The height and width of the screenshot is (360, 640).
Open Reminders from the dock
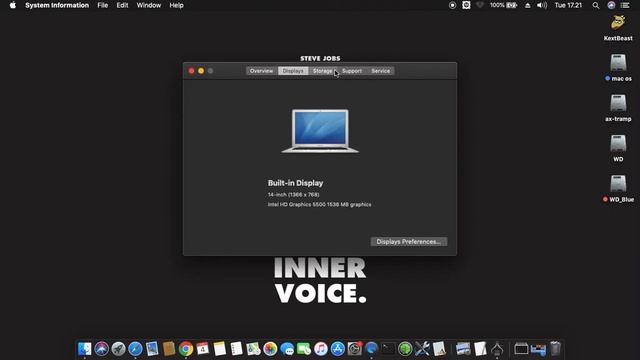click(x=236, y=349)
